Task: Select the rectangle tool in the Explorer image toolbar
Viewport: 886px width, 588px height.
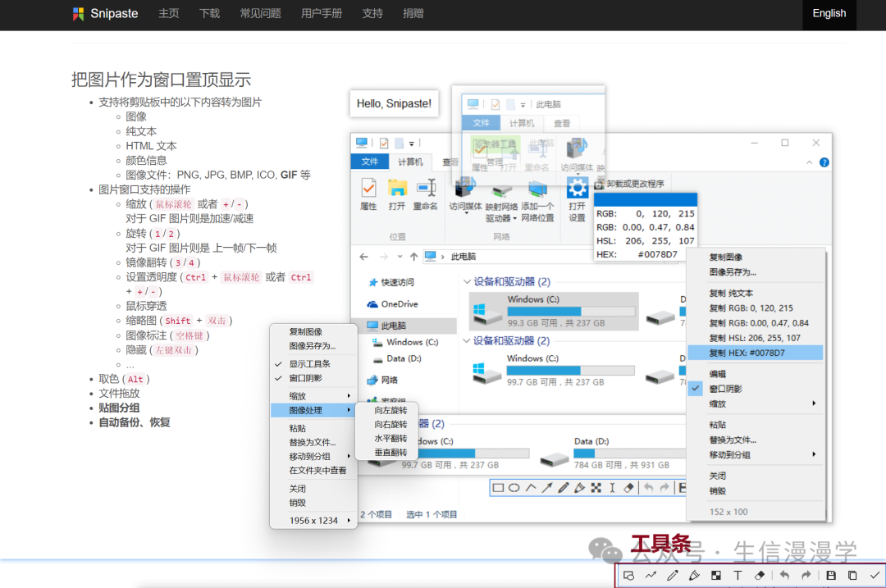Action: [x=498, y=488]
